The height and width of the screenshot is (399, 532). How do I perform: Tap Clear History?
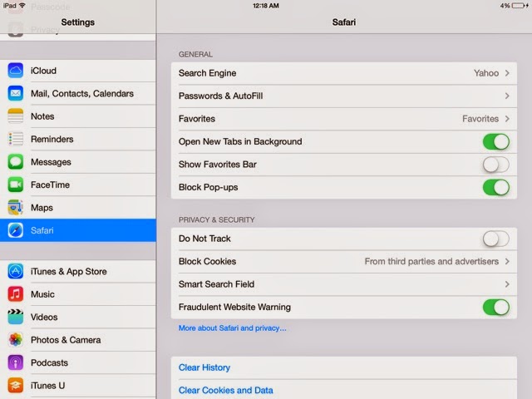click(x=204, y=367)
